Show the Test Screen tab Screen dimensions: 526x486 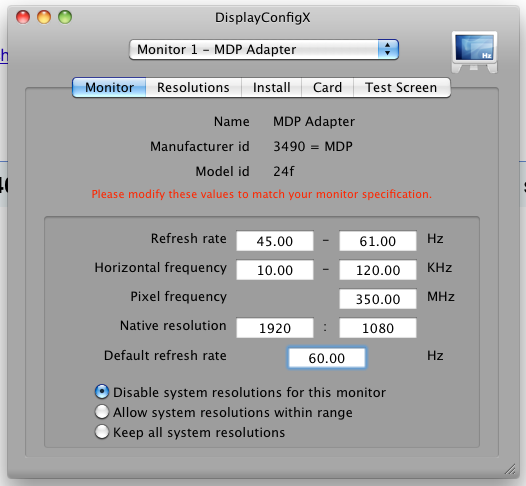click(402, 88)
